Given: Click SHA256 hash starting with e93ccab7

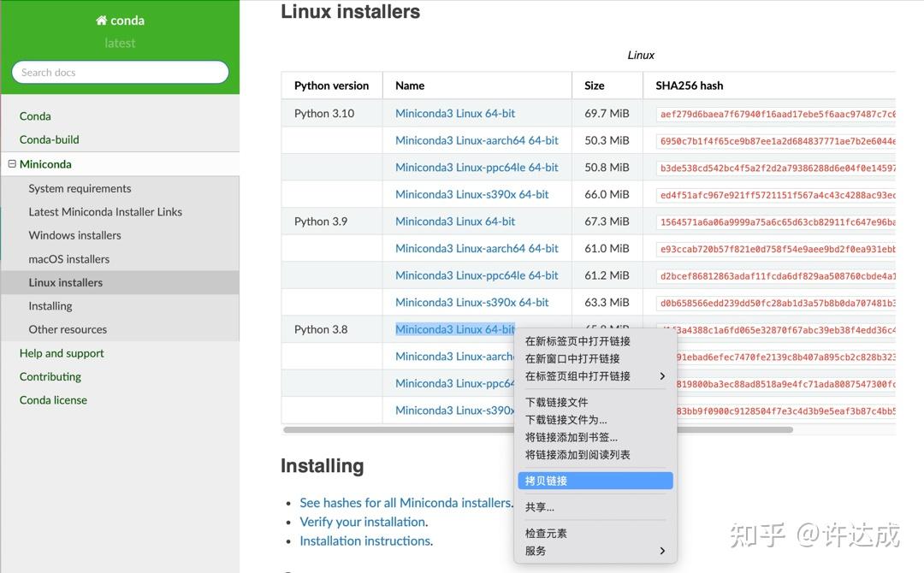Looking at the screenshot, I should point(776,250).
